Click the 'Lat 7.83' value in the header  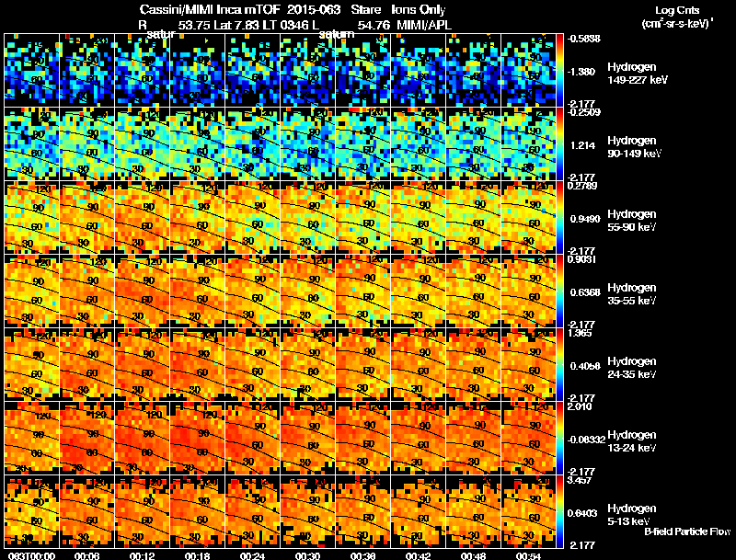236,25
